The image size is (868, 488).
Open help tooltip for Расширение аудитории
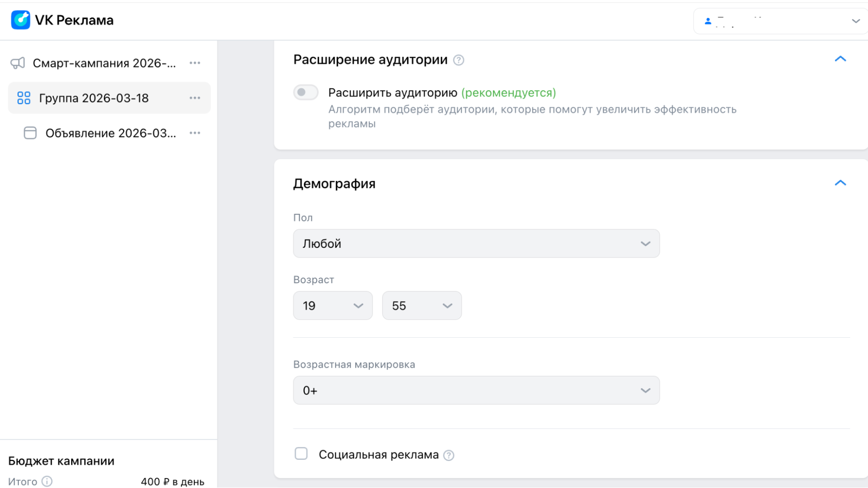pyautogui.click(x=459, y=60)
